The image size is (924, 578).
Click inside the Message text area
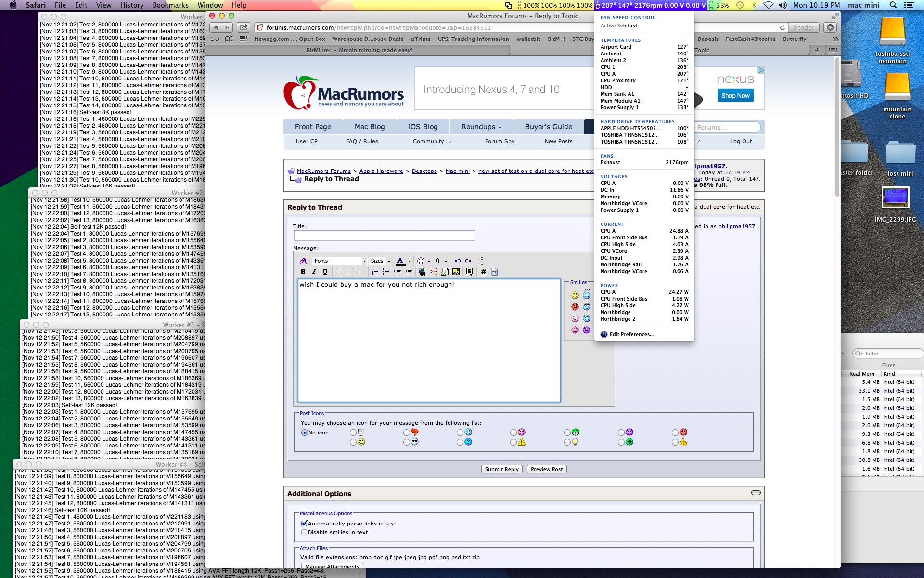429,341
